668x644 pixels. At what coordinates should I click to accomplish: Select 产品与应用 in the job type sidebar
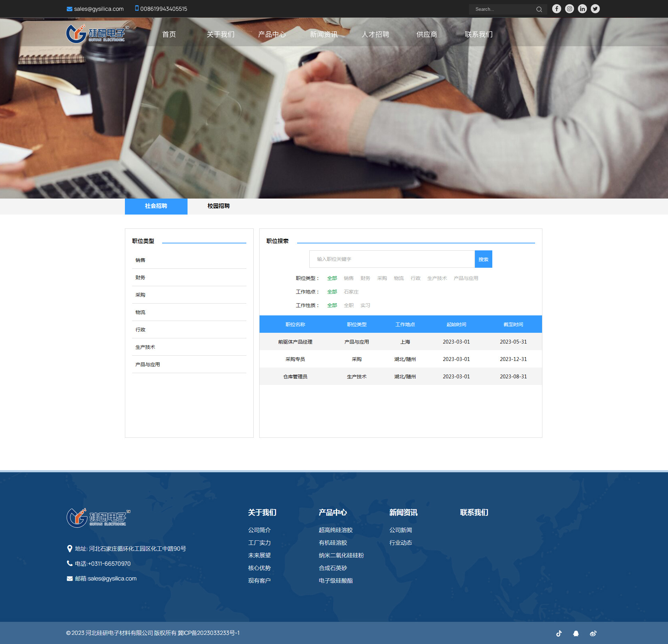pos(189,364)
